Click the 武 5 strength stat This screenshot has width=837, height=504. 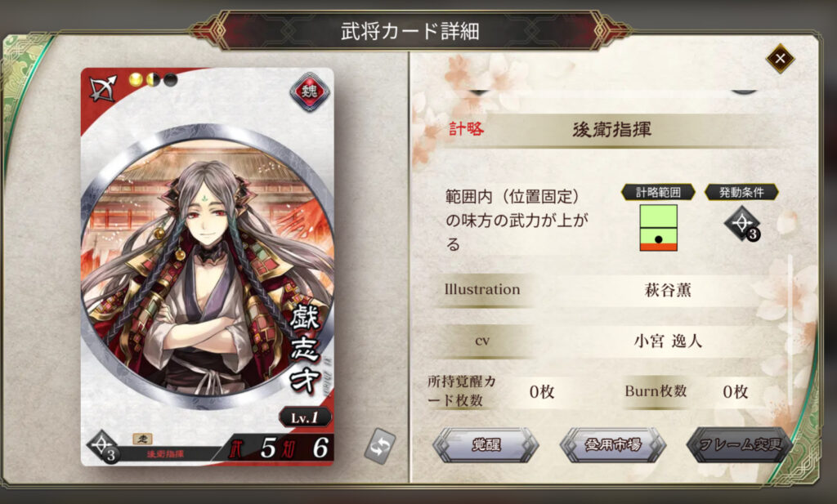253,448
